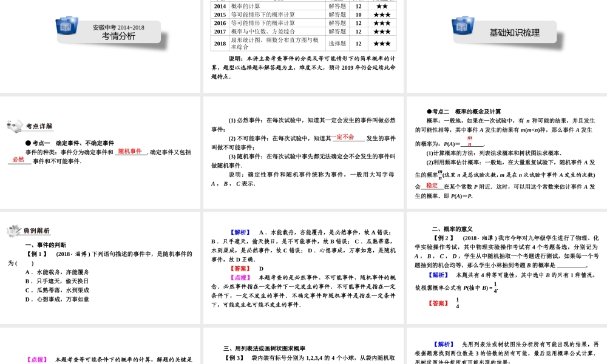Screen dimensions: 607x364
Task: Click the 【例3】 label in the bottom slide
Action: coord(234,358)
